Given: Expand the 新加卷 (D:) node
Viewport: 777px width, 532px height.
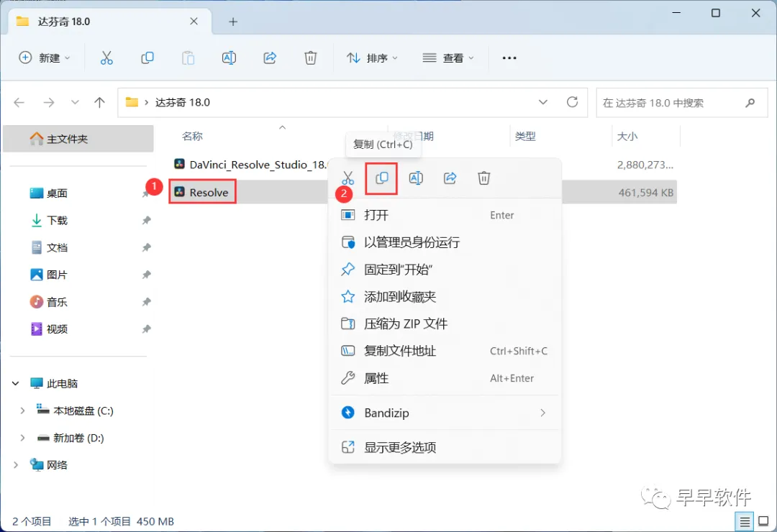Looking at the screenshot, I should click(22, 438).
